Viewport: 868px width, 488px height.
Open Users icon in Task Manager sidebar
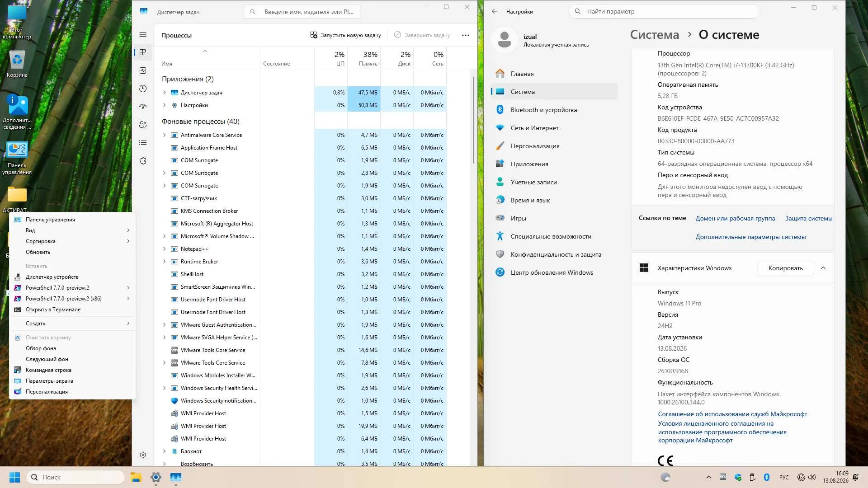click(x=143, y=125)
